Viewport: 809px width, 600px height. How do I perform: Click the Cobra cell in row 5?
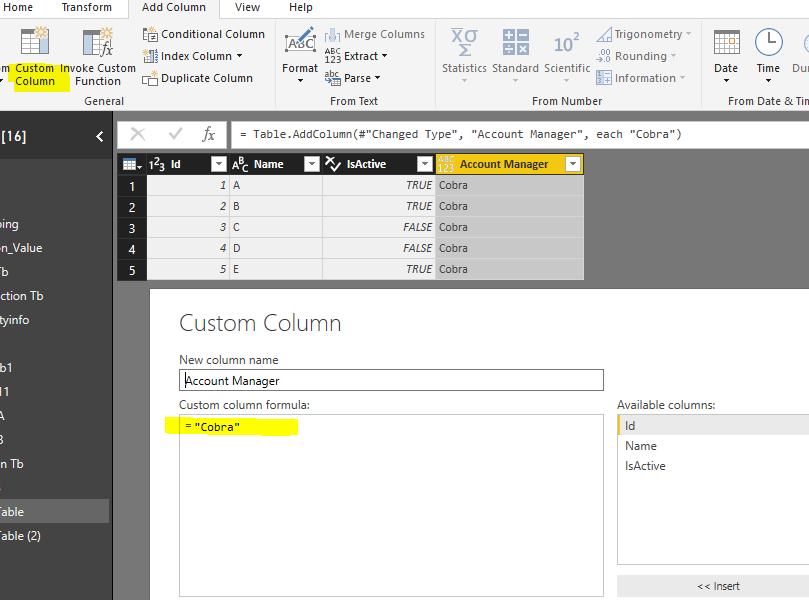point(509,269)
